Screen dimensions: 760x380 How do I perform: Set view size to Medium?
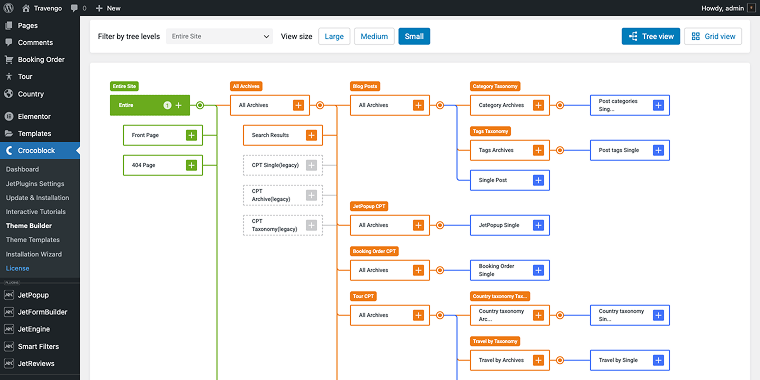pyautogui.click(x=374, y=36)
